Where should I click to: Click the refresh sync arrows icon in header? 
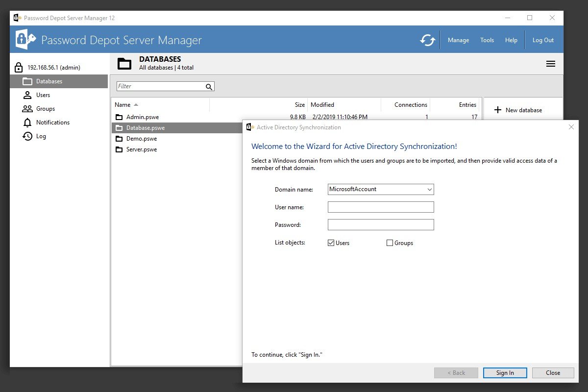point(428,40)
